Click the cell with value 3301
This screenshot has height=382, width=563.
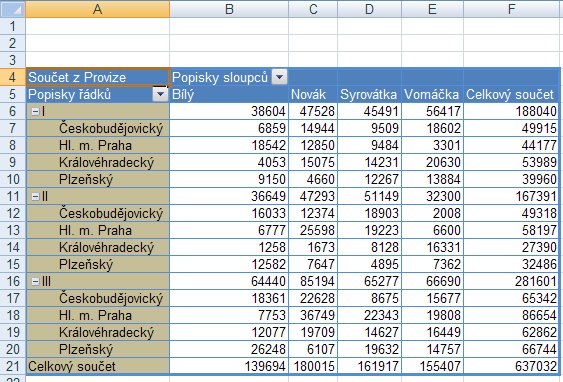point(432,145)
